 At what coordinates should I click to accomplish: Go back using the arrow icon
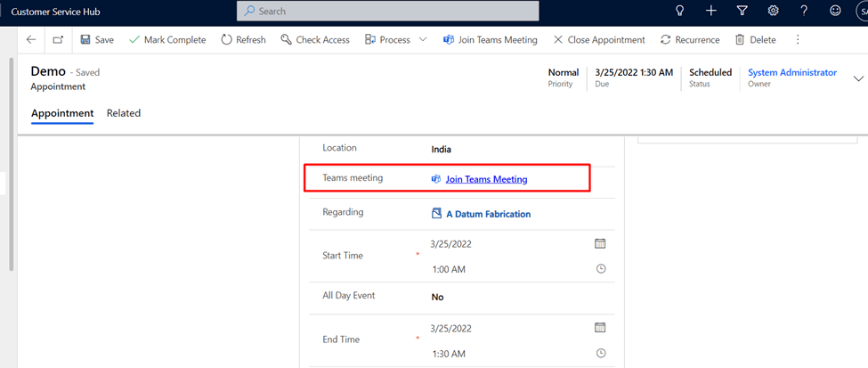tap(31, 40)
